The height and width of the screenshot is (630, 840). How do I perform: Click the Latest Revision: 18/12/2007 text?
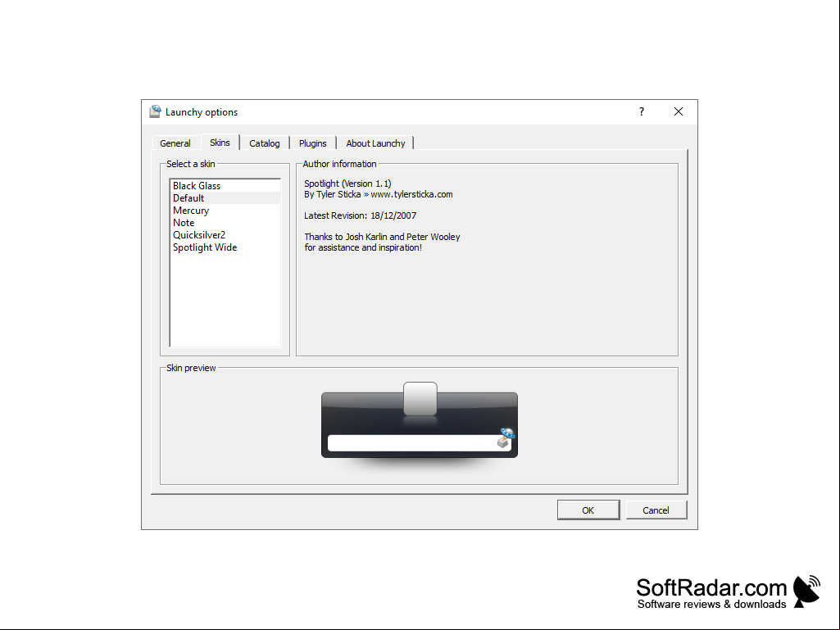tap(360, 215)
